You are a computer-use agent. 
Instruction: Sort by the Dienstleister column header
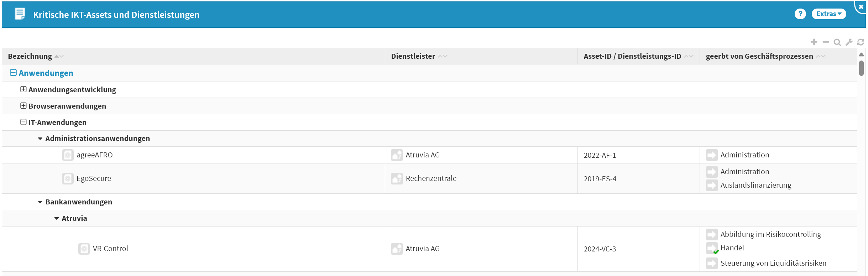coord(413,56)
